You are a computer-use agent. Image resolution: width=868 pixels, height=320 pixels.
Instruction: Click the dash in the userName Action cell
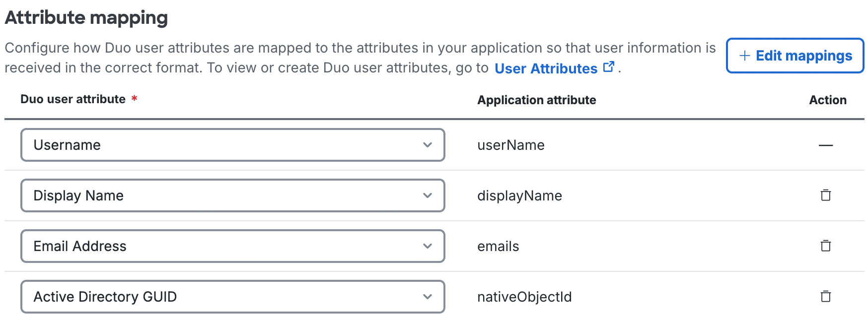825,145
